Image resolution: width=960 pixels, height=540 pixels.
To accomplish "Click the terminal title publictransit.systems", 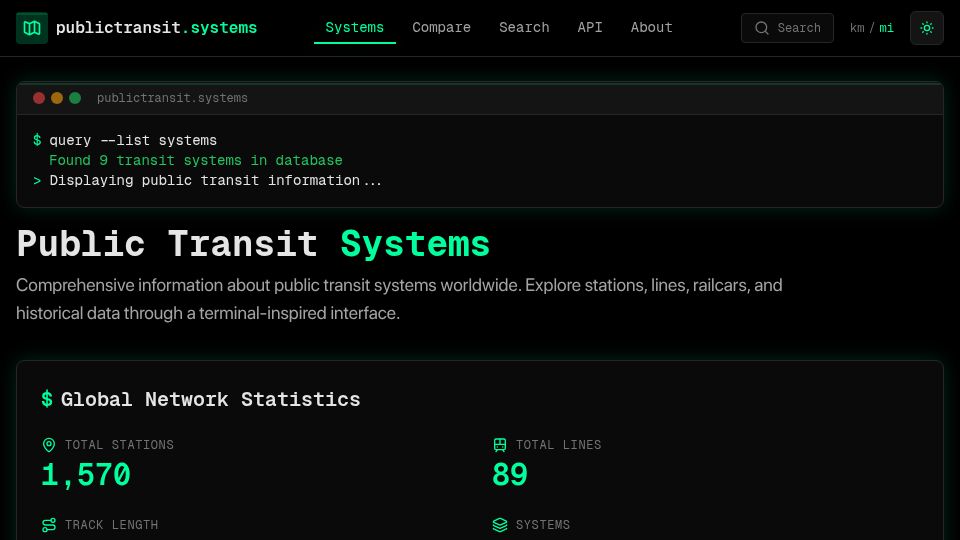I will pos(172,98).
